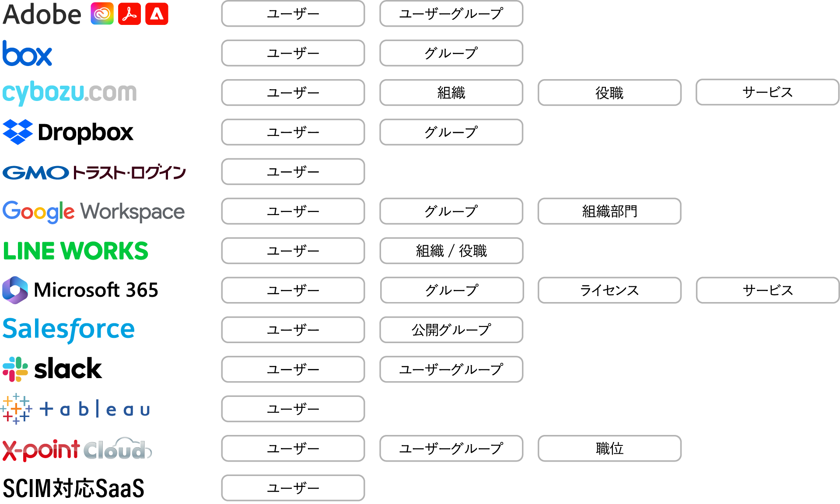Click the X-point Cloud logo

click(77, 449)
